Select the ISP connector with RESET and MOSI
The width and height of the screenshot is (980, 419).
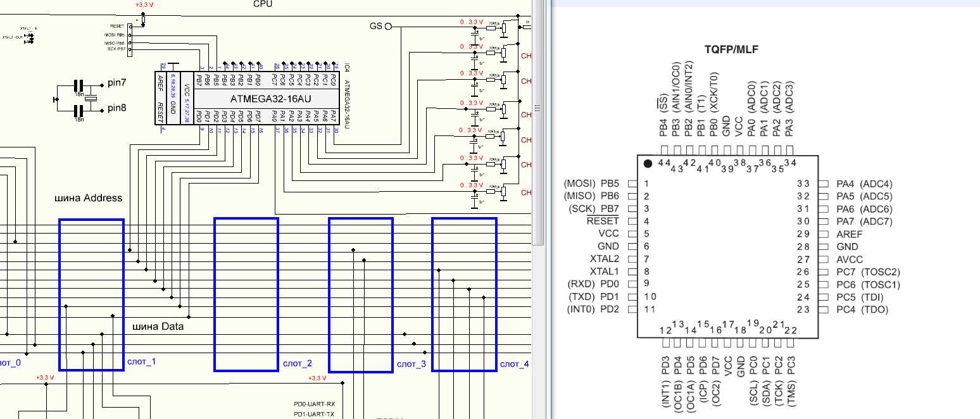[x=130, y=39]
